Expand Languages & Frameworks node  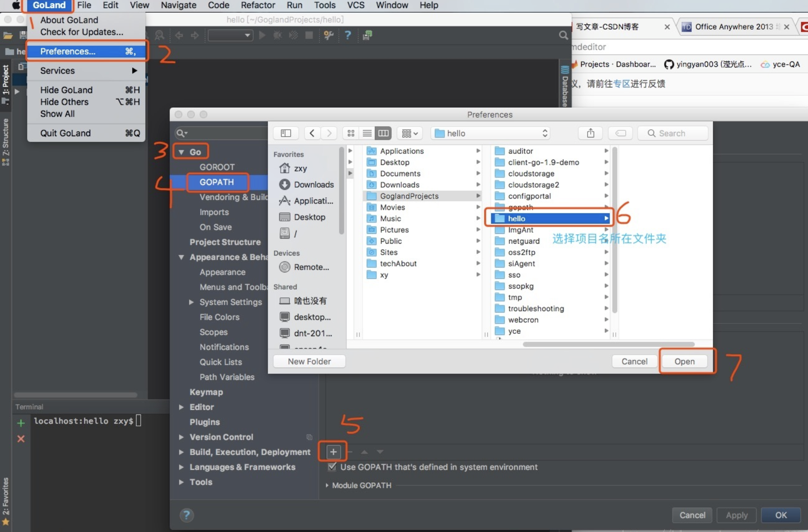coord(181,467)
